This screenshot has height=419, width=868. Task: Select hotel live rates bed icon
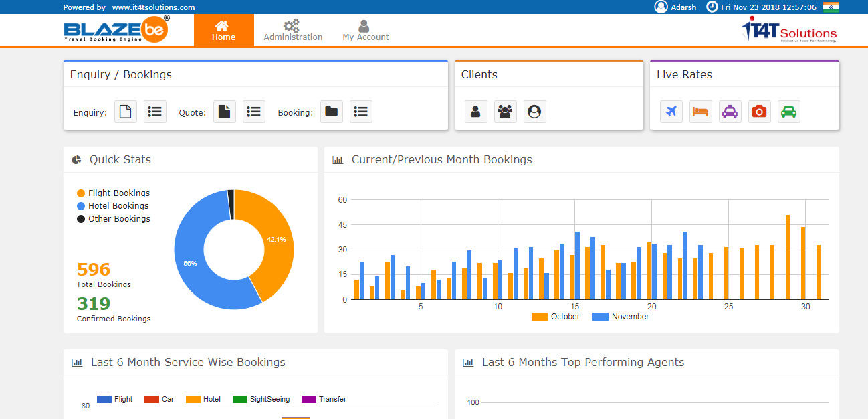(701, 112)
